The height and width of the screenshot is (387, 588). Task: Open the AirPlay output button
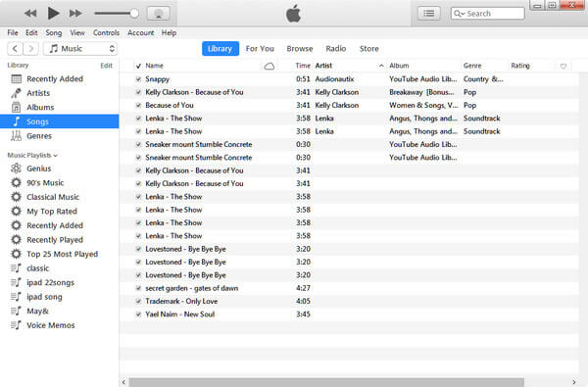(159, 14)
